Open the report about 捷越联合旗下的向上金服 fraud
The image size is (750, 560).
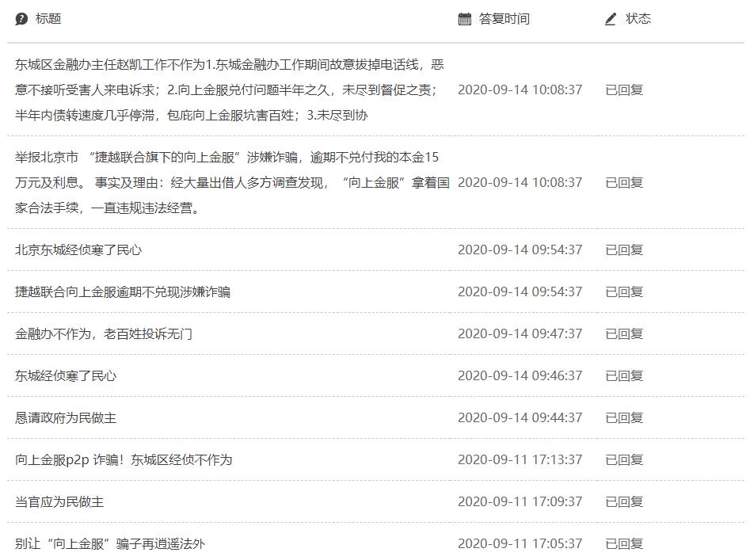coord(222,182)
